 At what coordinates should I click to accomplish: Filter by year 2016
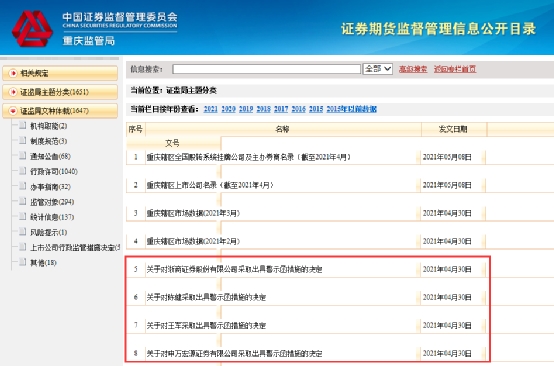(x=299, y=109)
